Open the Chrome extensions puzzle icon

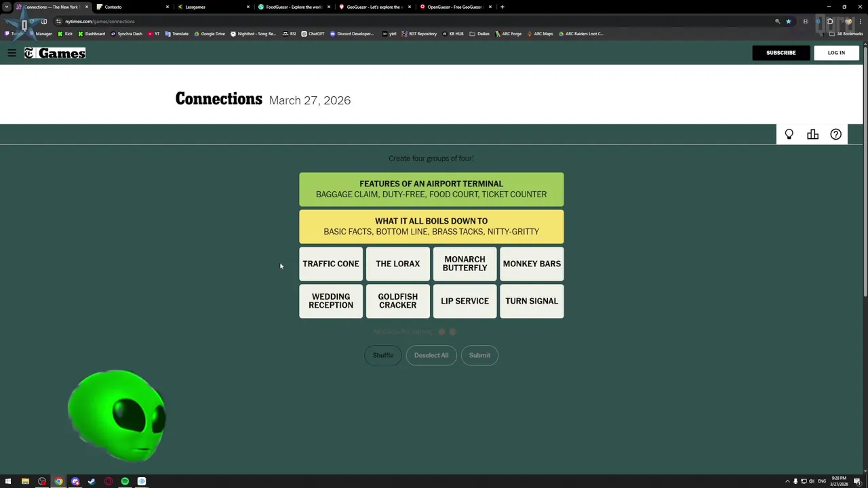(830, 21)
